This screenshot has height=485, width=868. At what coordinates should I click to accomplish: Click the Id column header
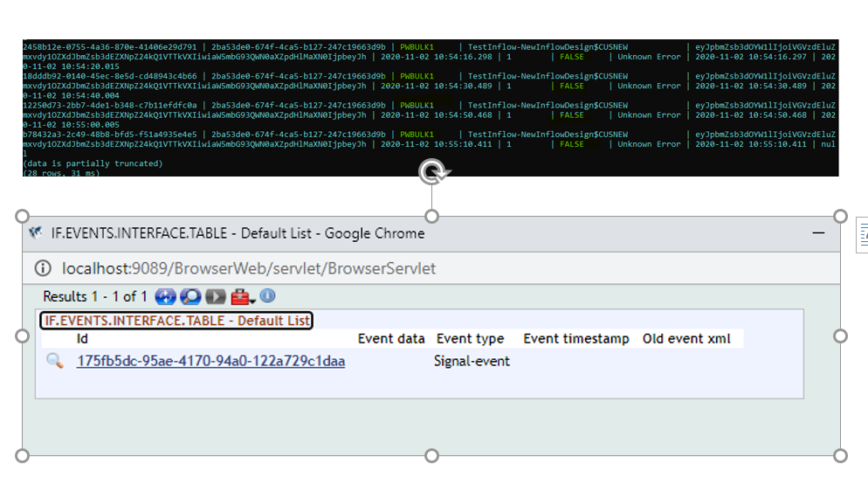click(x=82, y=339)
